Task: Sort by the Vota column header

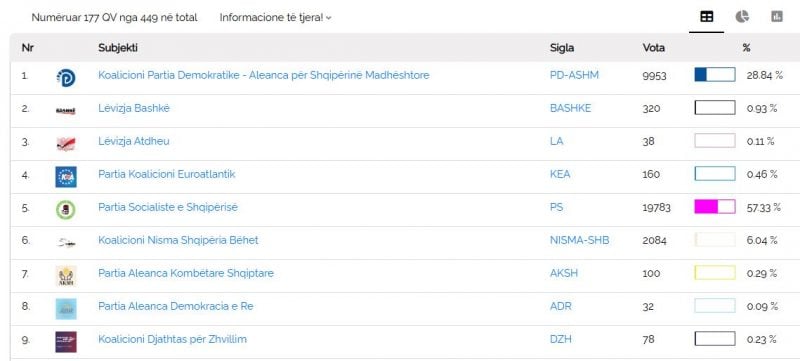Action: coord(654,48)
